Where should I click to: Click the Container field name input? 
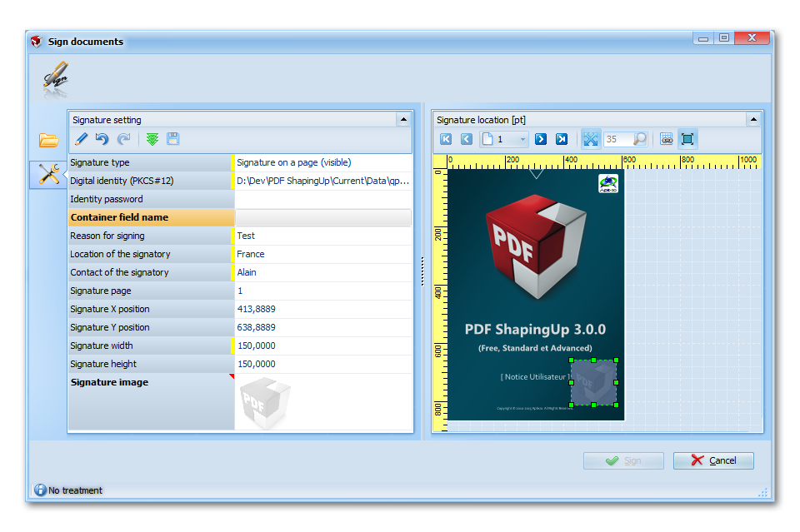323,217
